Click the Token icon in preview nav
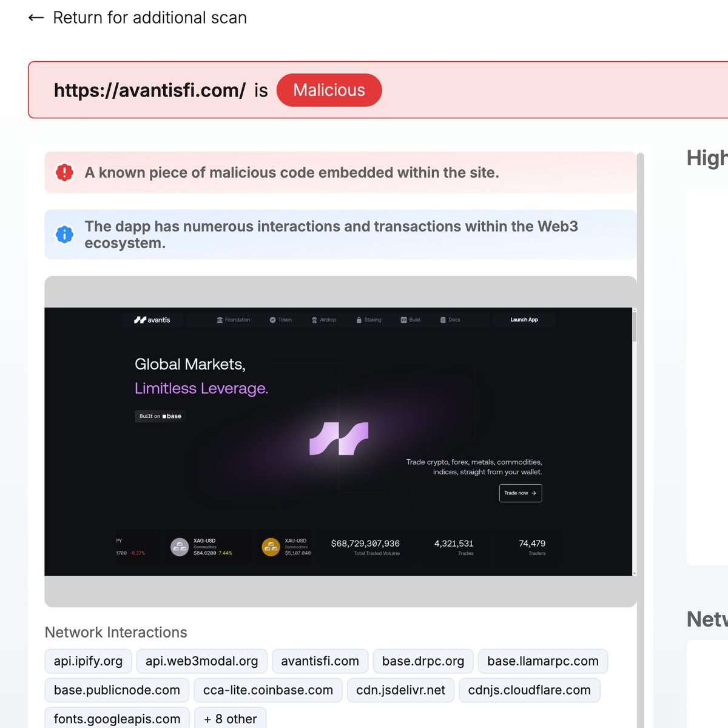 point(273,320)
